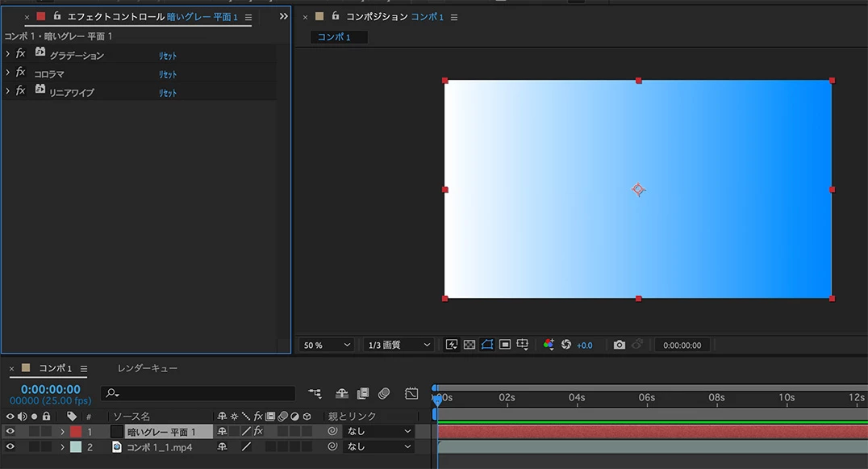This screenshot has width=868, height=469.
Task: Toggle the quality switch for 暗いグレー 平面 1
Action: click(246, 431)
